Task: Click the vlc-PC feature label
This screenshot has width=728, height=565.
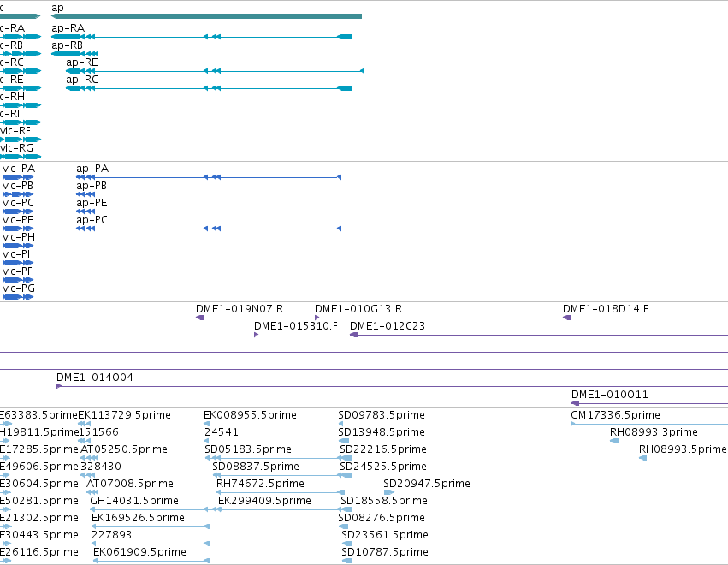Action: (18, 203)
